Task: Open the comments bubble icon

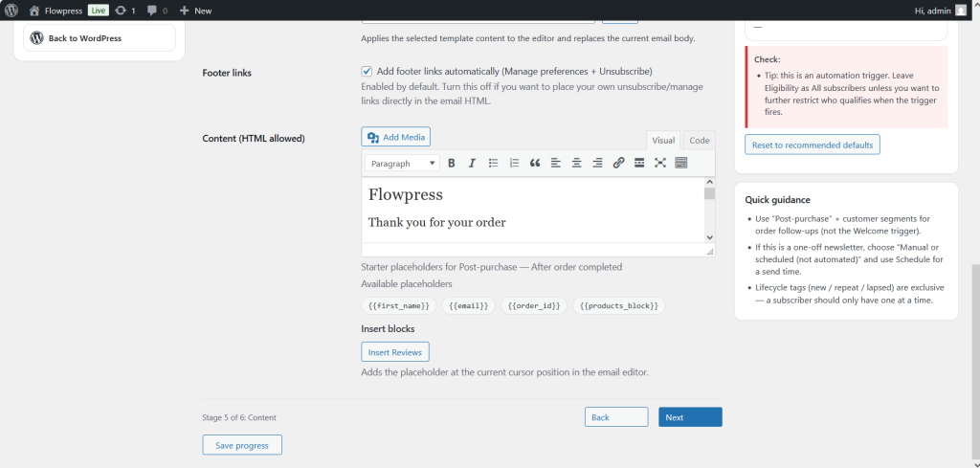Action: point(157,11)
